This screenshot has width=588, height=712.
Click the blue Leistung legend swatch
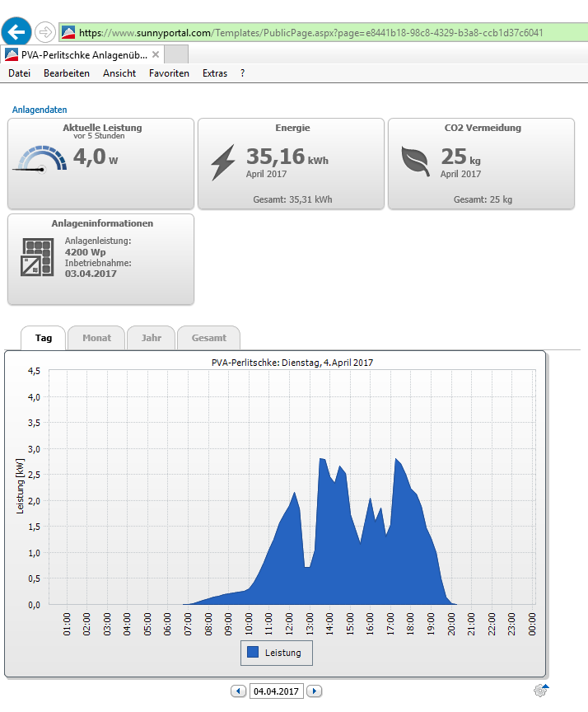click(x=253, y=653)
